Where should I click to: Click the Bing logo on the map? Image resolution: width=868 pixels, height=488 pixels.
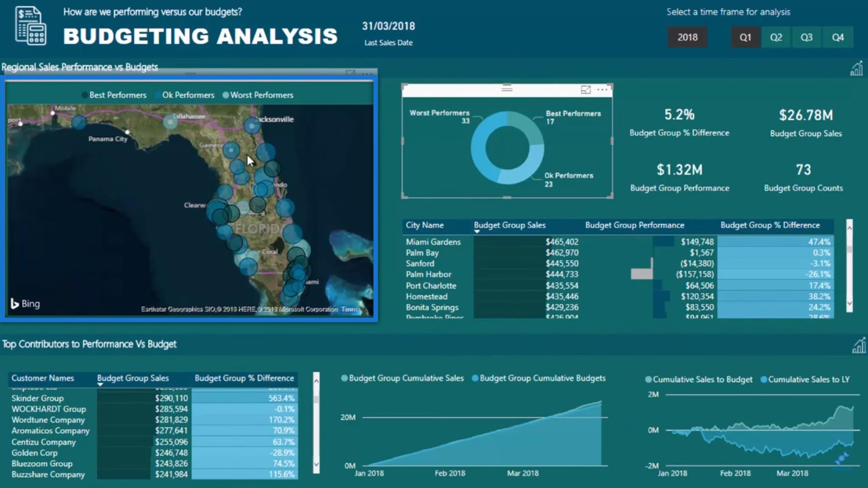point(25,304)
